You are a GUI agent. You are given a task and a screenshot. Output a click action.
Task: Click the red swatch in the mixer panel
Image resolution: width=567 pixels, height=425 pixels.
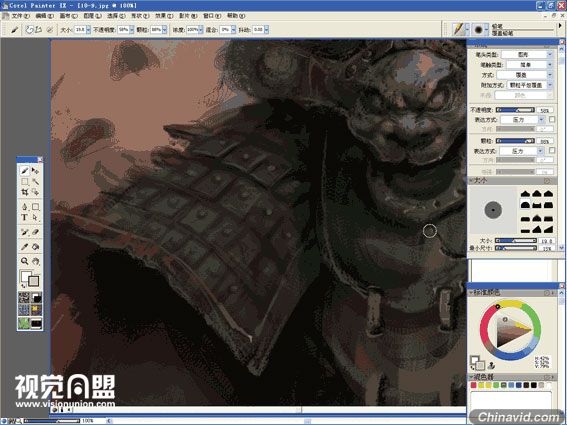coord(473,386)
